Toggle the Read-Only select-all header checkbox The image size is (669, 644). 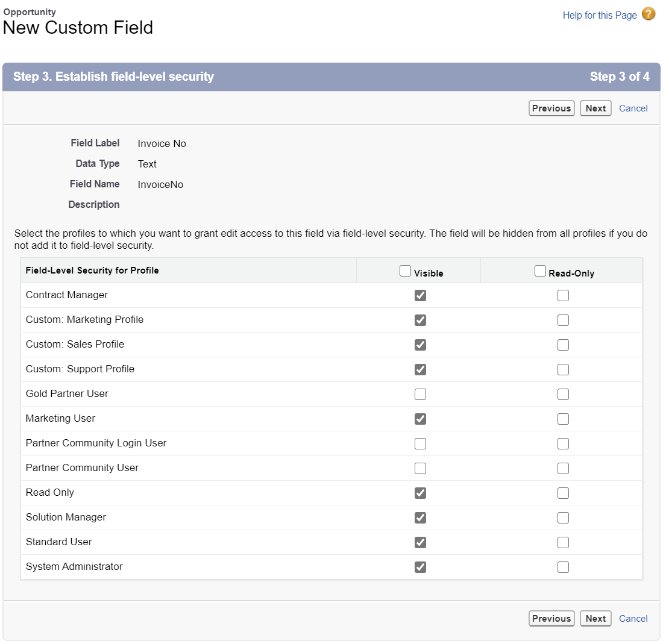(541, 271)
